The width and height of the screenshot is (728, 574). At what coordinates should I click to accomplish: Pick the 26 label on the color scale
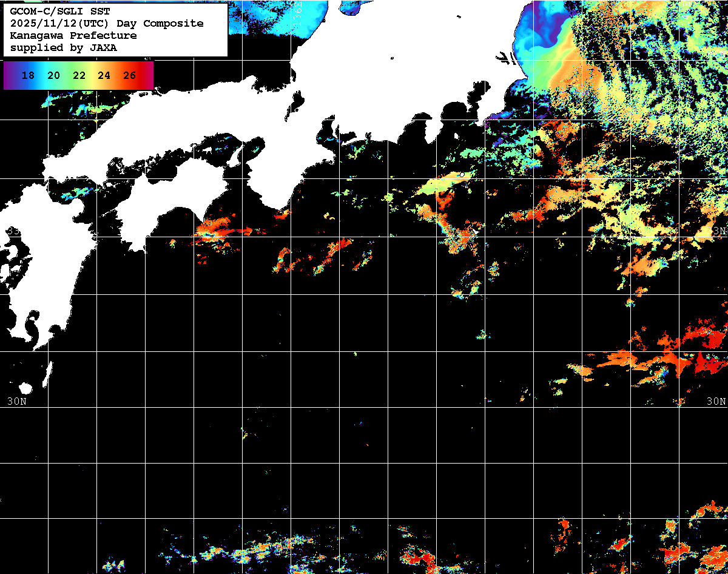129,76
